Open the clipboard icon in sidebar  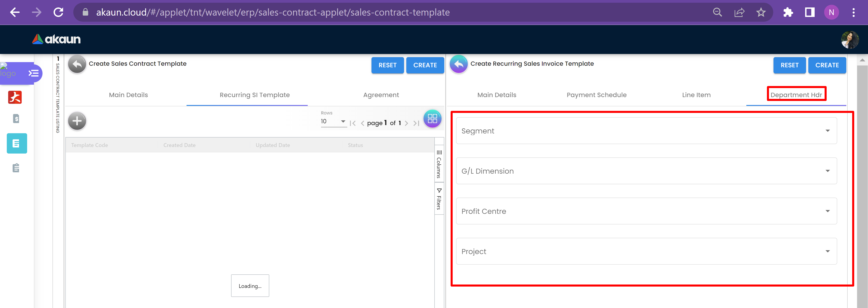tap(16, 168)
